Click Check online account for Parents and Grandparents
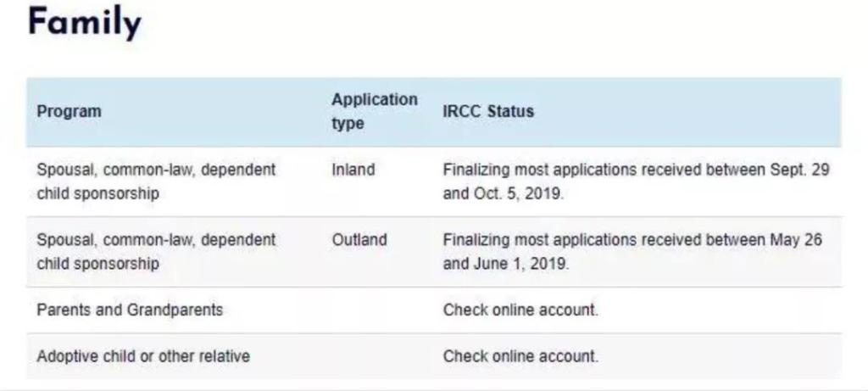Image resolution: width=868 pixels, height=391 pixels. click(520, 310)
